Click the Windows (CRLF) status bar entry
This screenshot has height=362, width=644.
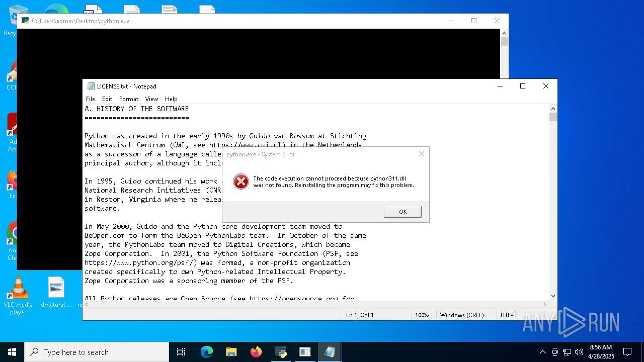click(462, 315)
